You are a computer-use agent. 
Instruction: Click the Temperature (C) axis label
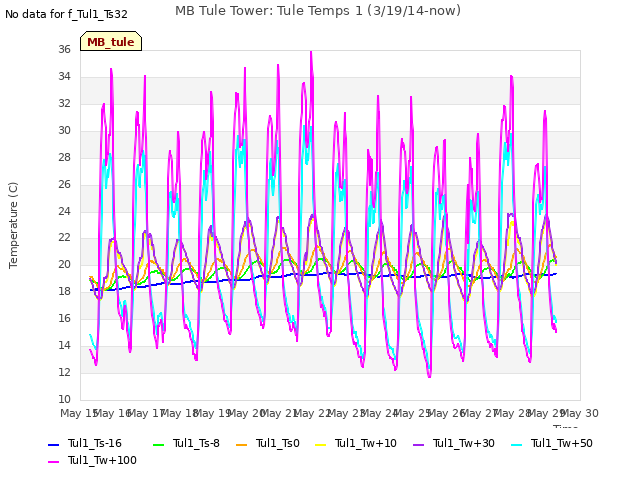13,225
